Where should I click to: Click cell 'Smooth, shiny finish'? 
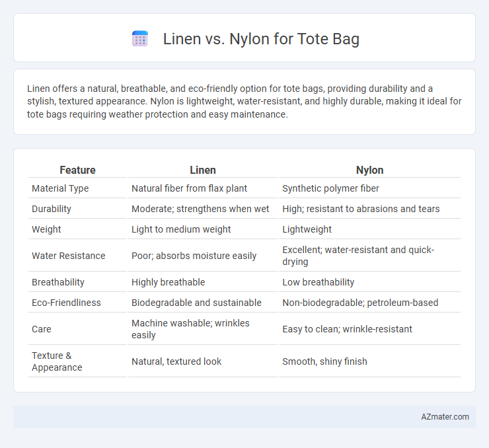tap(324, 361)
